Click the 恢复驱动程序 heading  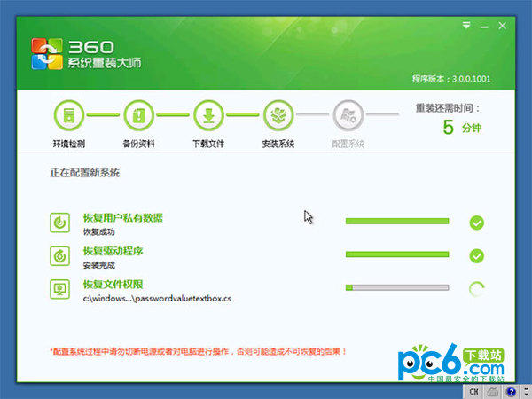click(x=113, y=251)
